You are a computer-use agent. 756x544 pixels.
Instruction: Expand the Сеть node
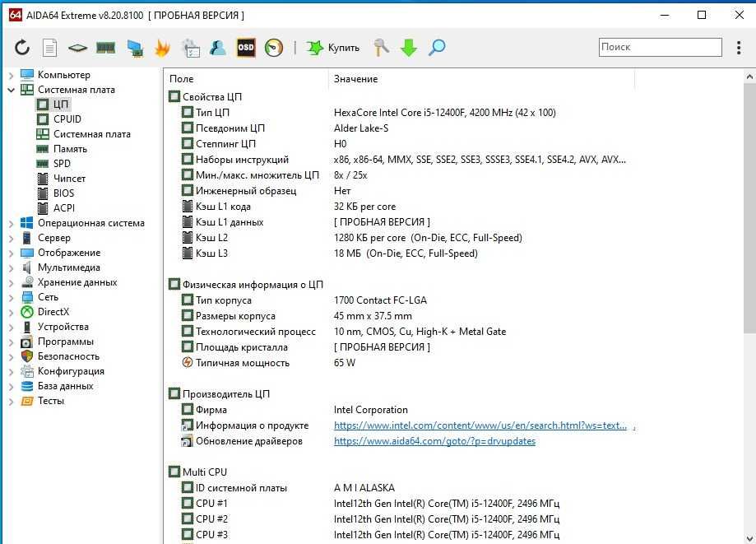[x=11, y=298]
